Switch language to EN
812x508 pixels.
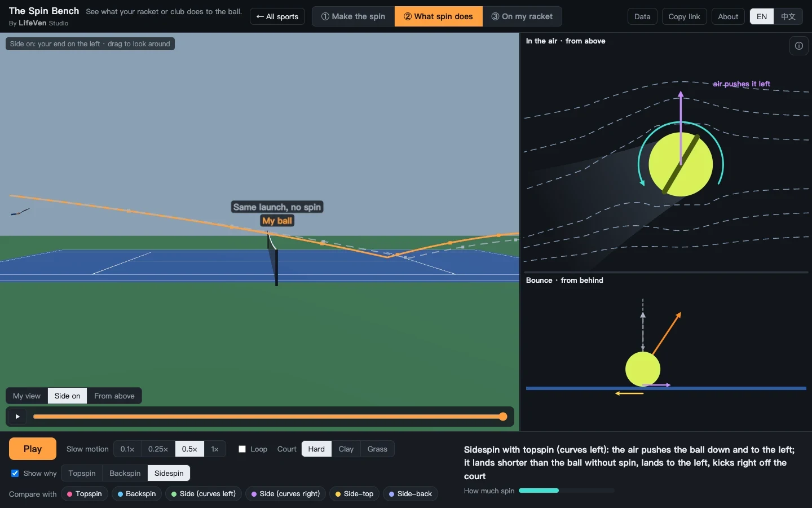click(x=762, y=16)
